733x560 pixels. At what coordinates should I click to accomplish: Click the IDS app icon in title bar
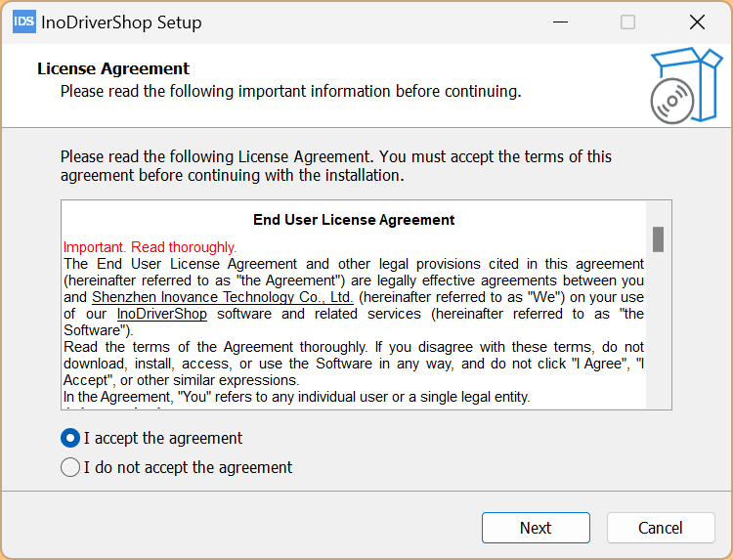[x=24, y=22]
